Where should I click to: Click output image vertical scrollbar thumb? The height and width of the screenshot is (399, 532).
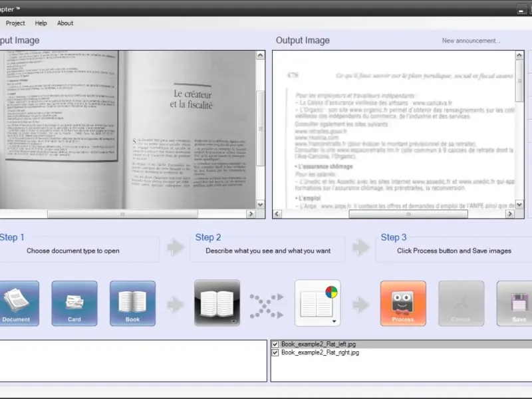coord(519,80)
